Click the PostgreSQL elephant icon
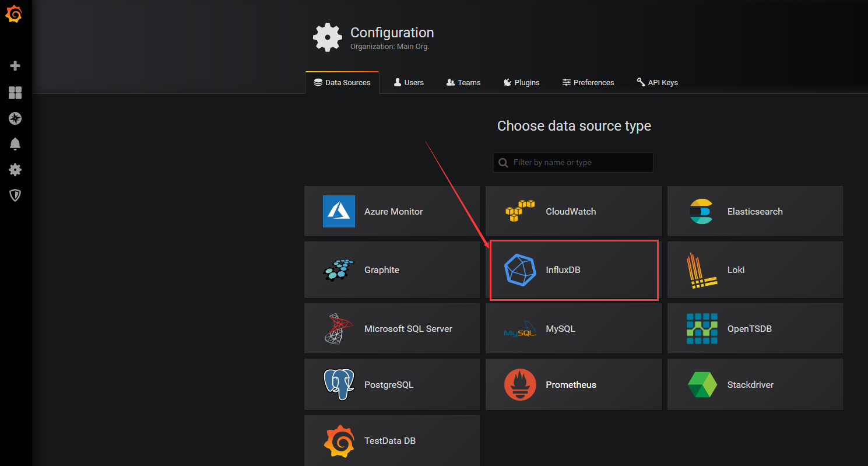The image size is (868, 466). (x=339, y=384)
